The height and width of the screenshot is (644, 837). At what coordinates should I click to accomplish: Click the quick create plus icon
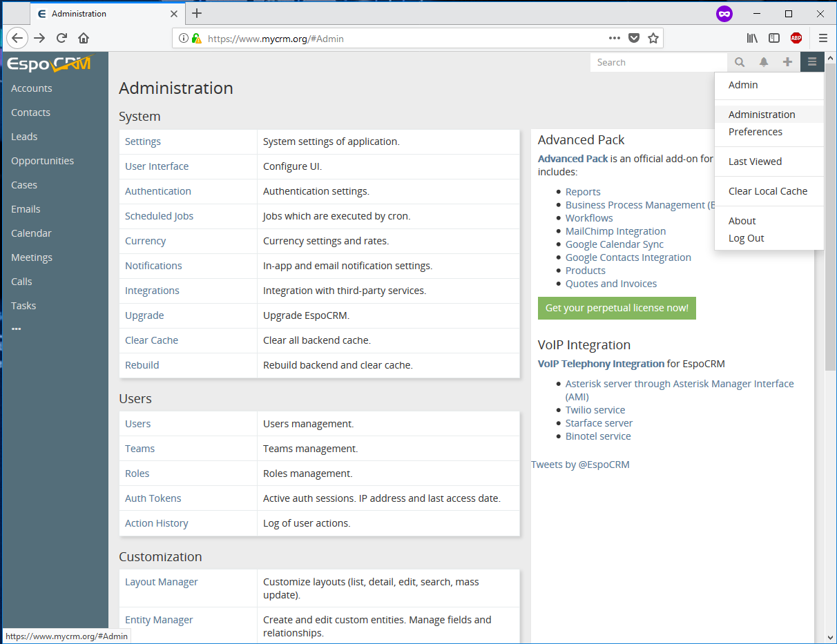pos(787,62)
